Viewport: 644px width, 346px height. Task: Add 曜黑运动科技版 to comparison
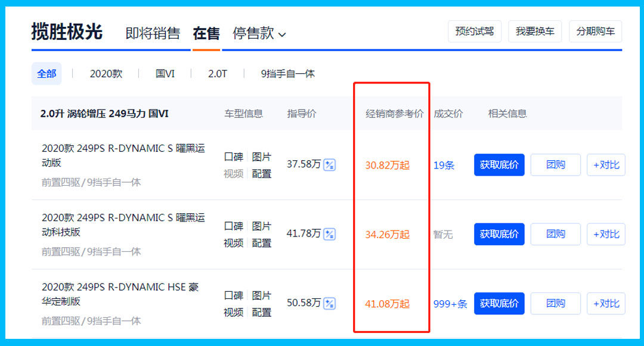[606, 234]
